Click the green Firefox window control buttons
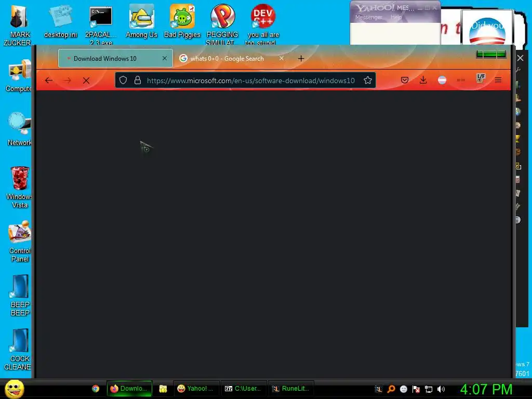Screen dimensions: 532x399 (491, 54)
